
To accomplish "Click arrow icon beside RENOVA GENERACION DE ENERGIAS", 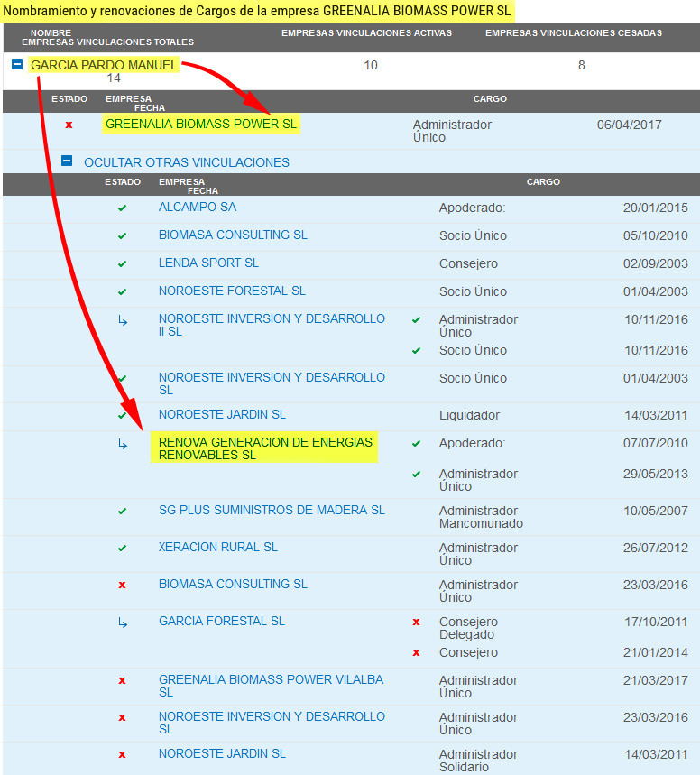I will (x=123, y=444).
